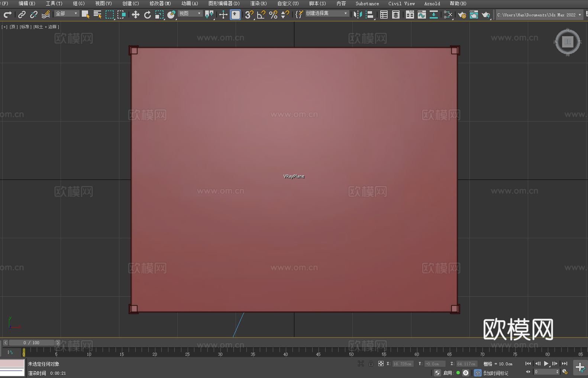The image size is (588, 378).
Task: Toggle the Percent Snap button
Action: click(273, 14)
